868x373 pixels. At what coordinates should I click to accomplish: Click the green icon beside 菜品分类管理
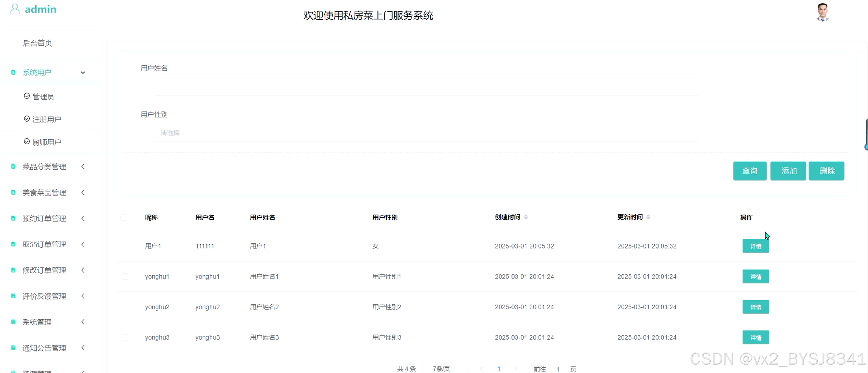tap(13, 167)
